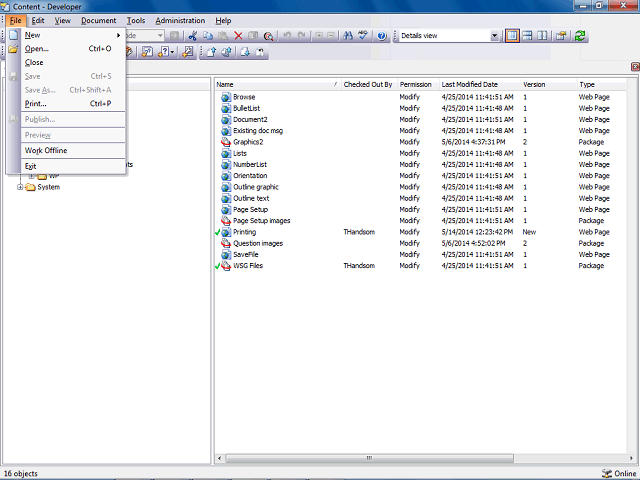The image size is (640, 480).
Task: Sort by Checked Out By column
Action: [x=369, y=84]
